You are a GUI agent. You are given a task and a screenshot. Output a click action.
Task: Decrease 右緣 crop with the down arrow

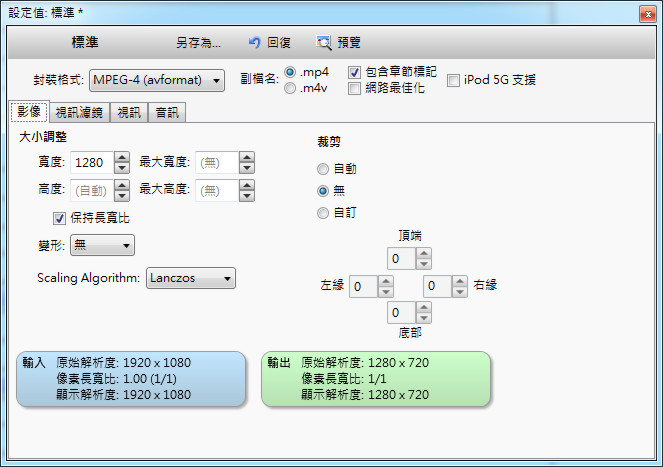[x=460, y=292]
